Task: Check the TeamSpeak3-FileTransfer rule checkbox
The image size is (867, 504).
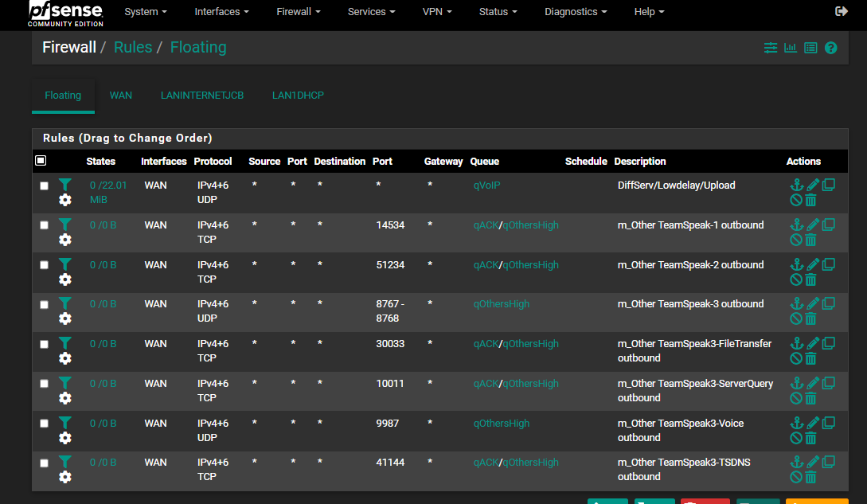Action: coord(45,344)
